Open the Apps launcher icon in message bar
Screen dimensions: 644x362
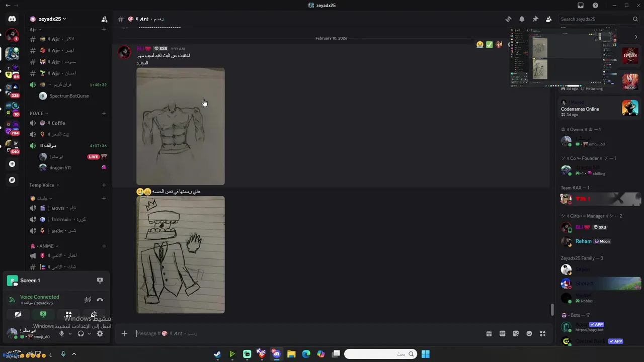(x=542, y=333)
